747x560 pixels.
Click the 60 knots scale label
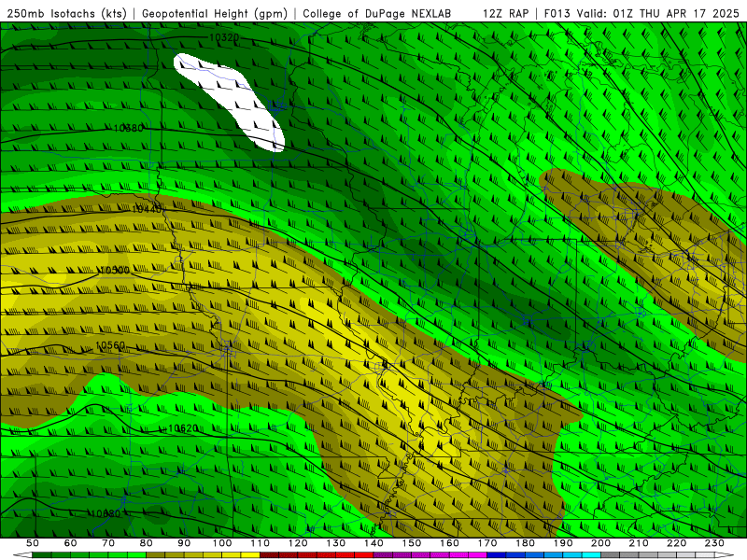coord(71,543)
